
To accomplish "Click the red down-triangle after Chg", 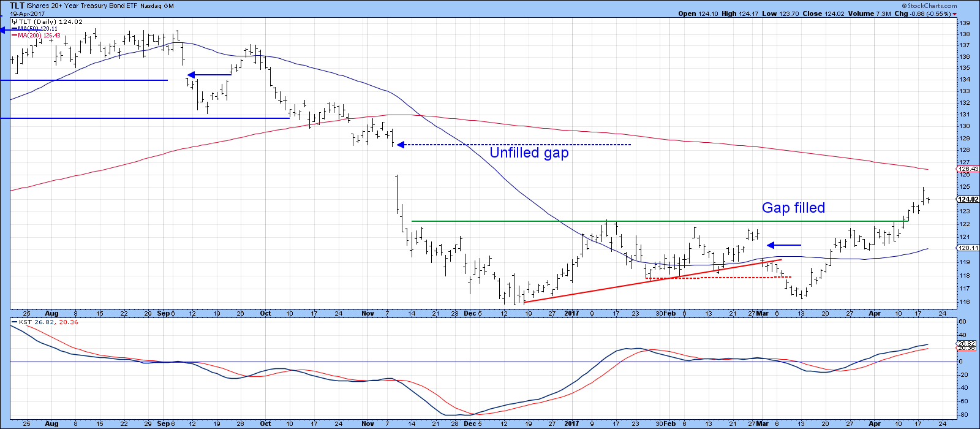I will coord(955,14).
